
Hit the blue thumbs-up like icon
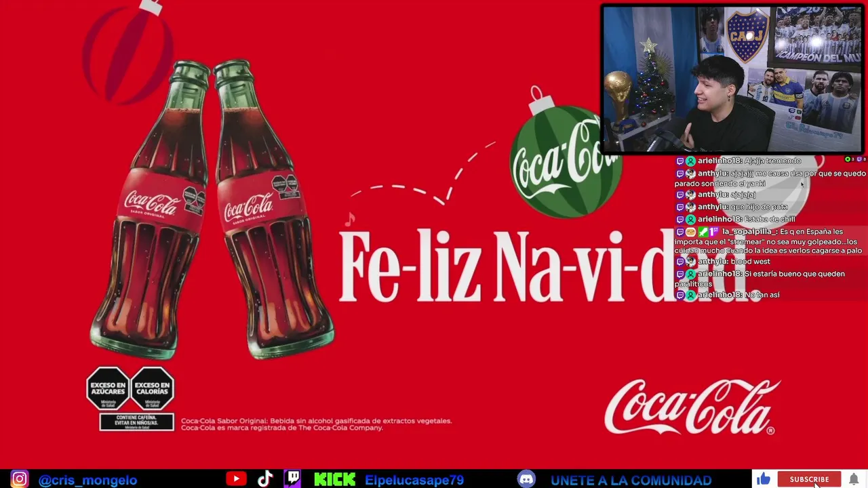764,479
